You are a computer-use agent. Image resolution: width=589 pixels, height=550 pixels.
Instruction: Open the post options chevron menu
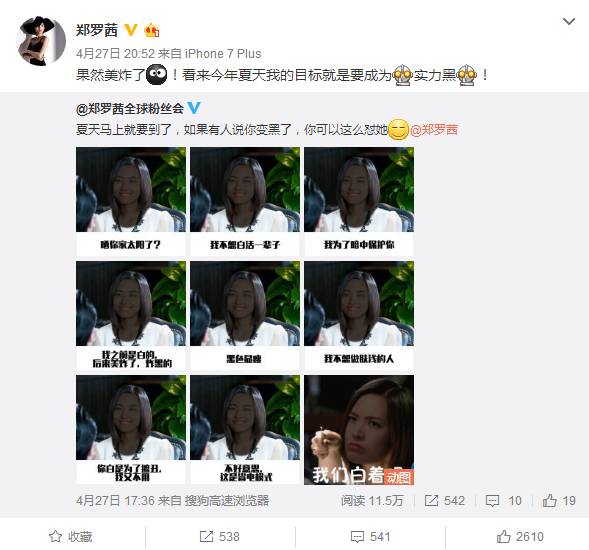point(569,21)
